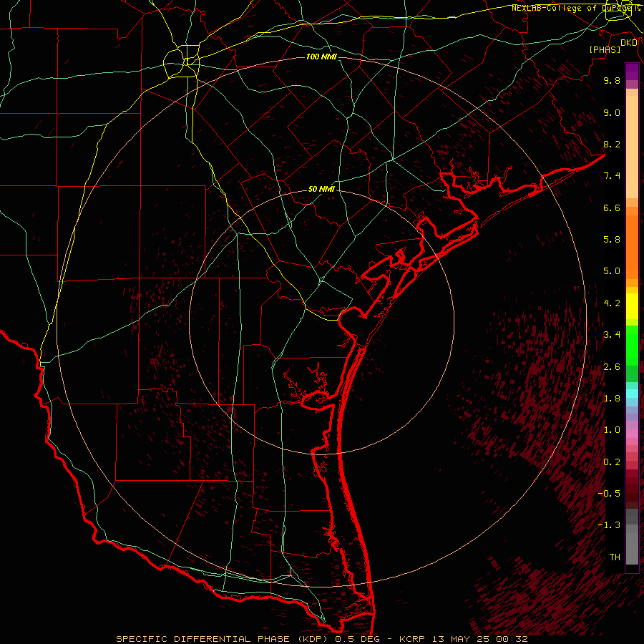Screen dimensions: 644x644
Task: Click the 5.8 legend value
Action: click(612, 240)
